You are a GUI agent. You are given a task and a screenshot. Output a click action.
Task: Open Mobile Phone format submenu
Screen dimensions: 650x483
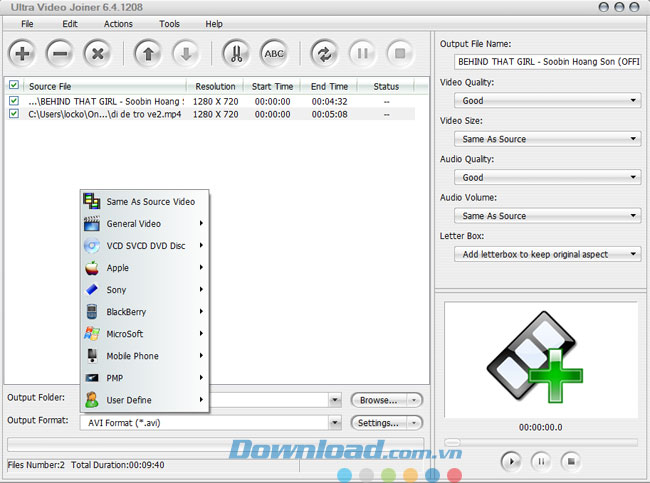coord(145,356)
